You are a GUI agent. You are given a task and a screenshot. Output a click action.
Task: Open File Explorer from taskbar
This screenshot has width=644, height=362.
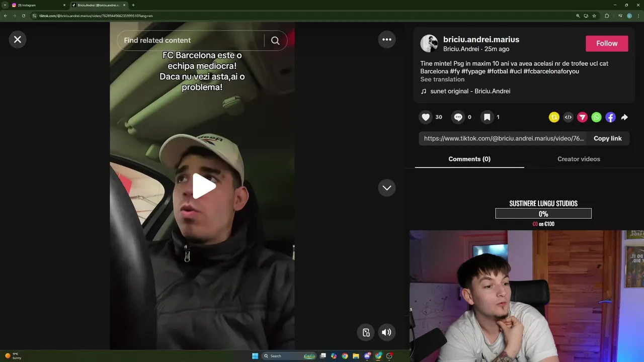(x=356, y=356)
